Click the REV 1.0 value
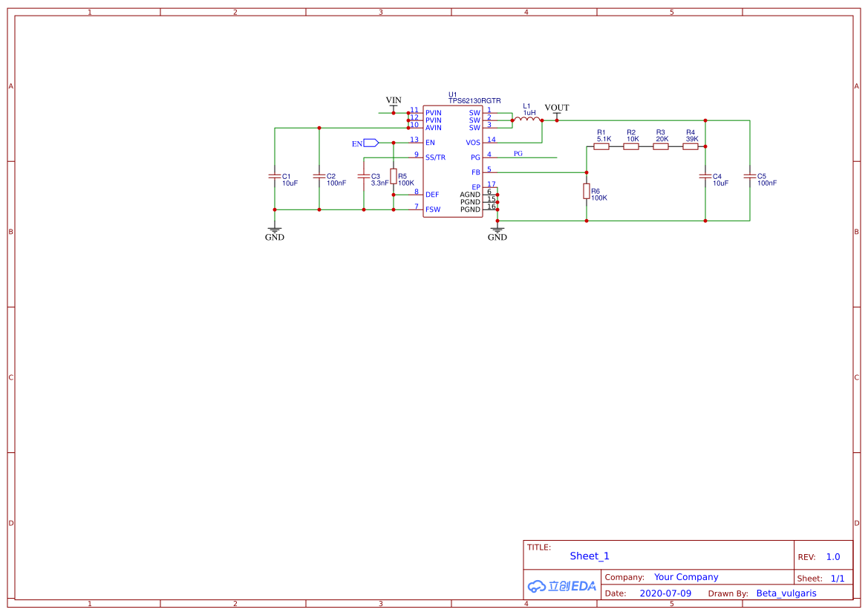This screenshot has height=615, width=868. coord(833,557)
